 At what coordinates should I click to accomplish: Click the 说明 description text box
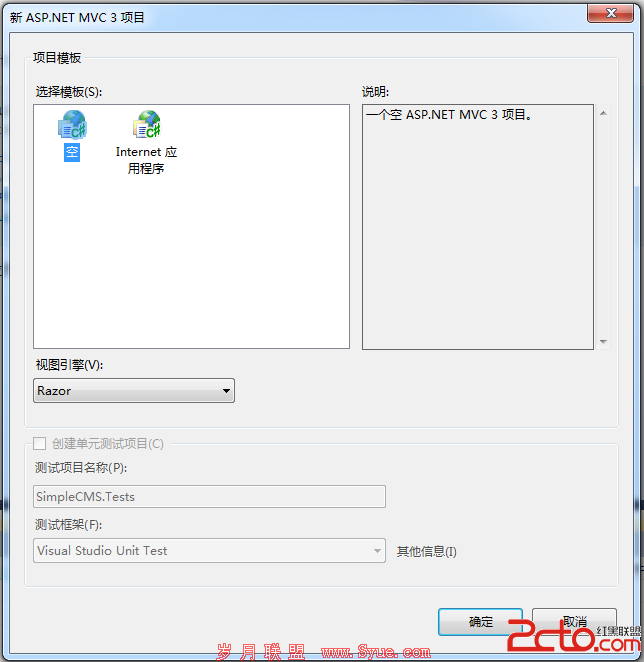tap(478, 227)
